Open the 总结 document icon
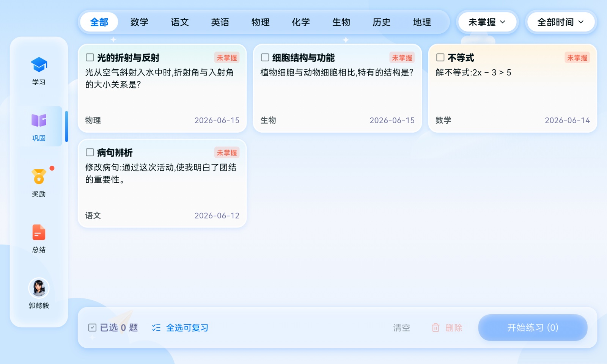Image resolution: width=607 pixels, height=364 pixels. point(39,232)
